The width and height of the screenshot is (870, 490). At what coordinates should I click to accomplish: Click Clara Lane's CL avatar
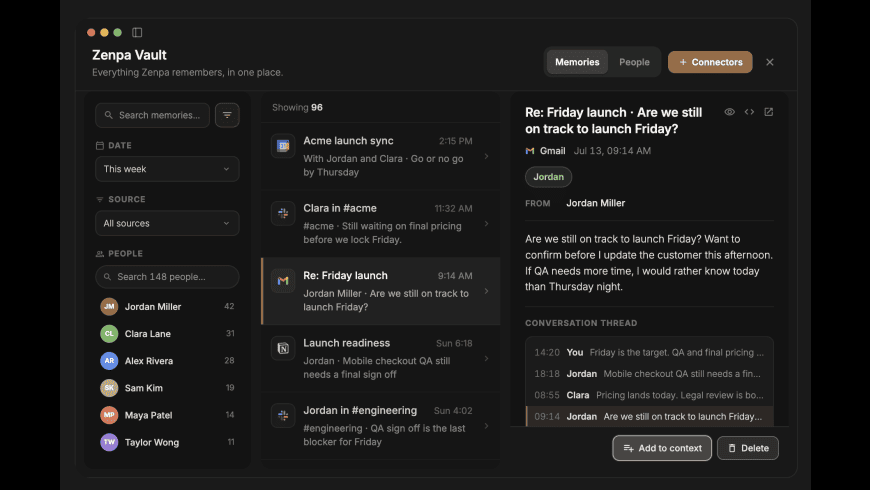(x=109, y=334)
